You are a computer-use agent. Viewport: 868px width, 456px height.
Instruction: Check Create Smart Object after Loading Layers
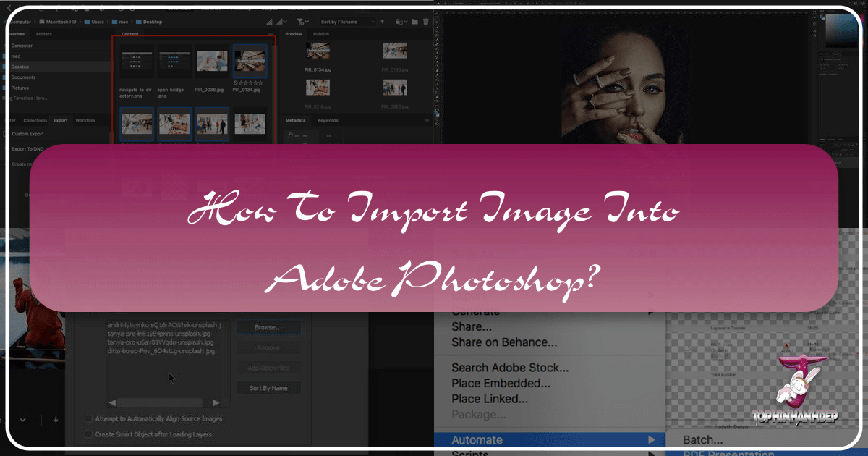[x=89, y=434]
